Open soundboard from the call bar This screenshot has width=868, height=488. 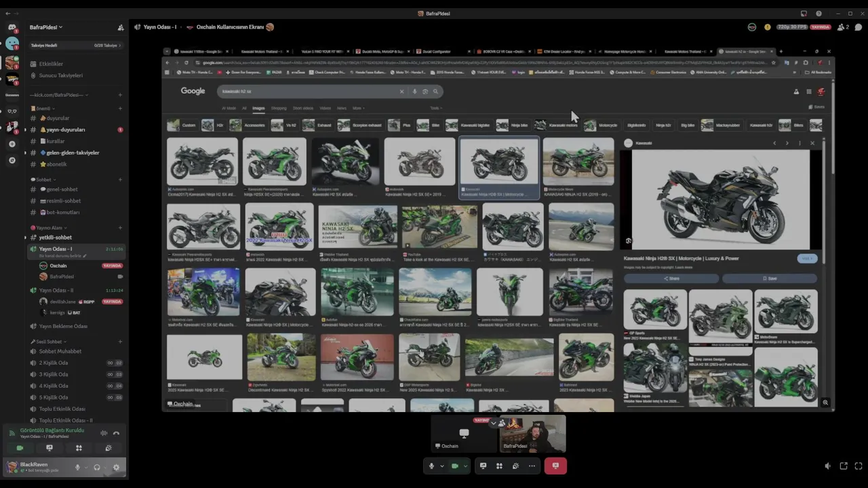515,466
